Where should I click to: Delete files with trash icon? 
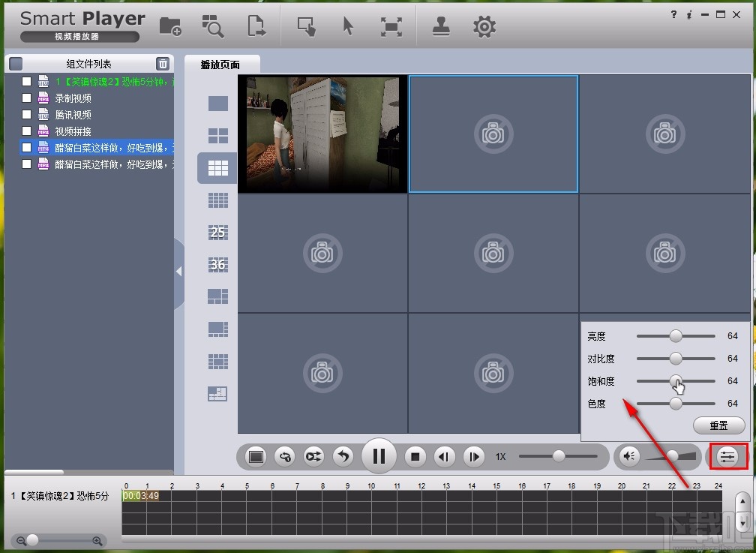coord(163,64)
